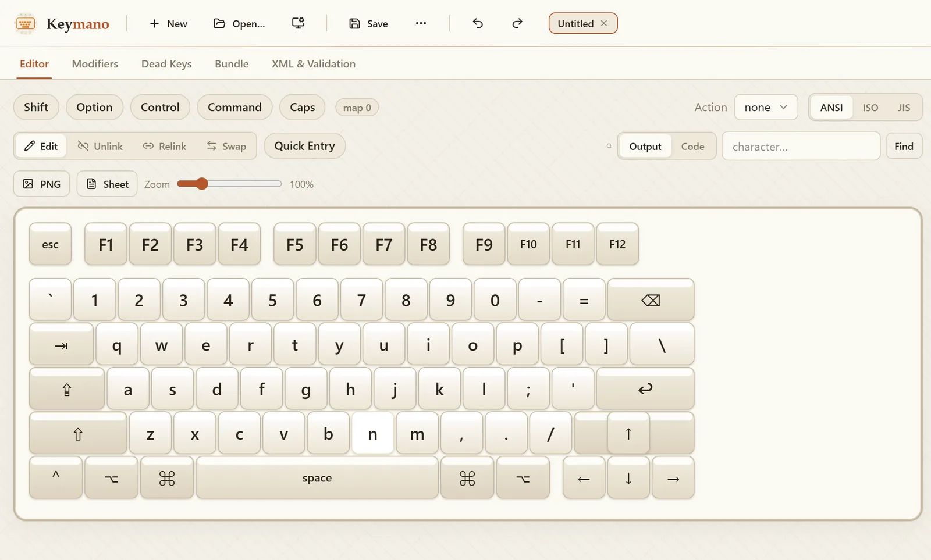931x560 pixels.
Task: Click the return key on keyboard
Action: (x=645, y=389)
